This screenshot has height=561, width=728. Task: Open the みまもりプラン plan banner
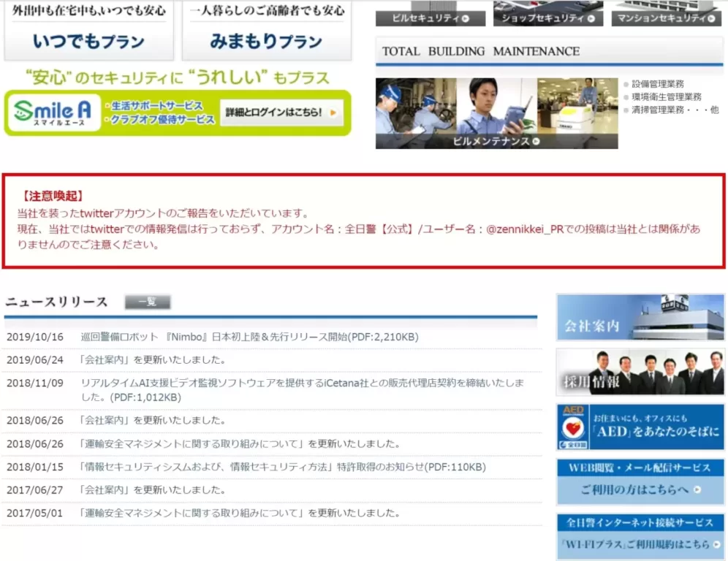(266, 42)
